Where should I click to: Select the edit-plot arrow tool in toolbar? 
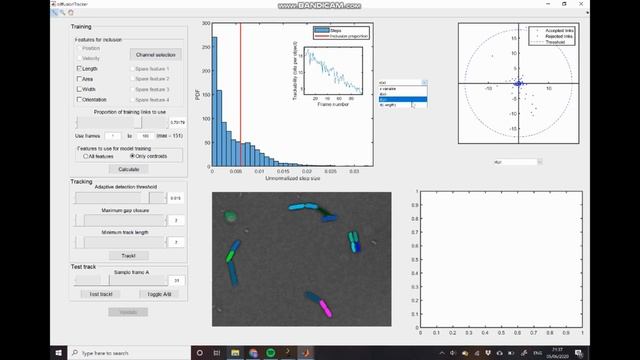pos(55,13)
